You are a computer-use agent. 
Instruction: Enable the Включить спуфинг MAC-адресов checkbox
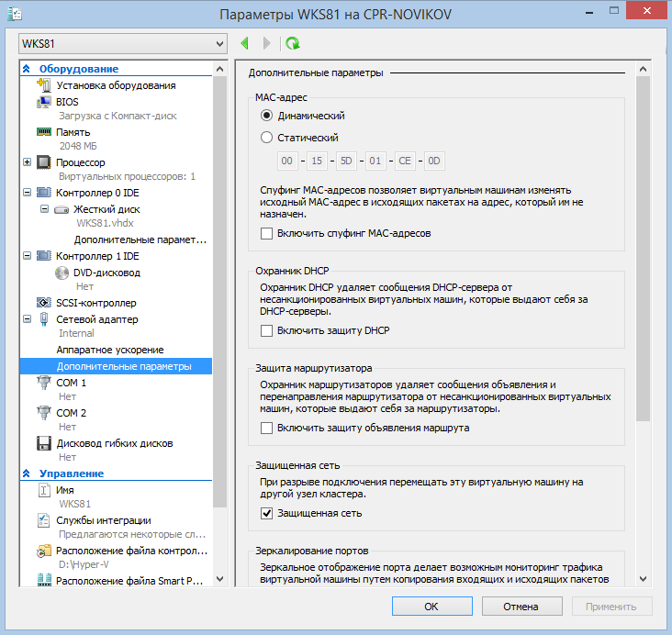click(x=267, y=234)
